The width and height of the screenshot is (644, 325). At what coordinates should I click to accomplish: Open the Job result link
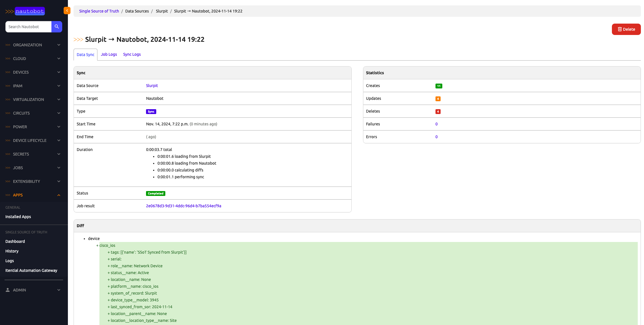184,206
